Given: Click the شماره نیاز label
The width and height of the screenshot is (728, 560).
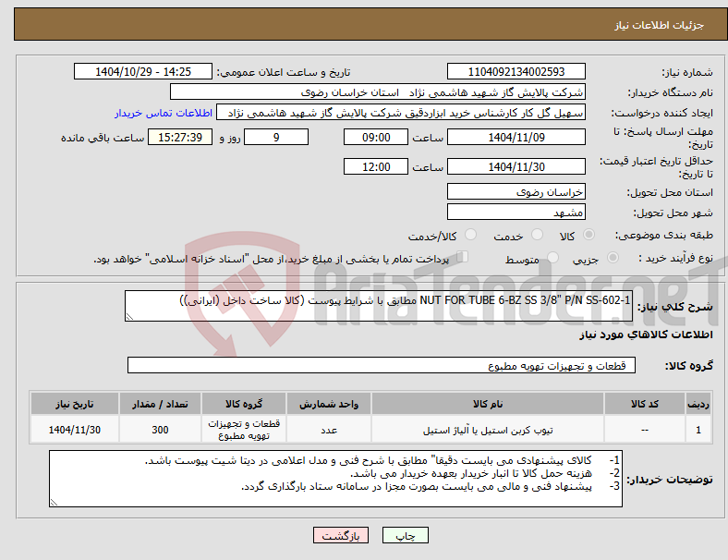Looking at the screenshot, I should pyautogui.click(x=686, y=72).
